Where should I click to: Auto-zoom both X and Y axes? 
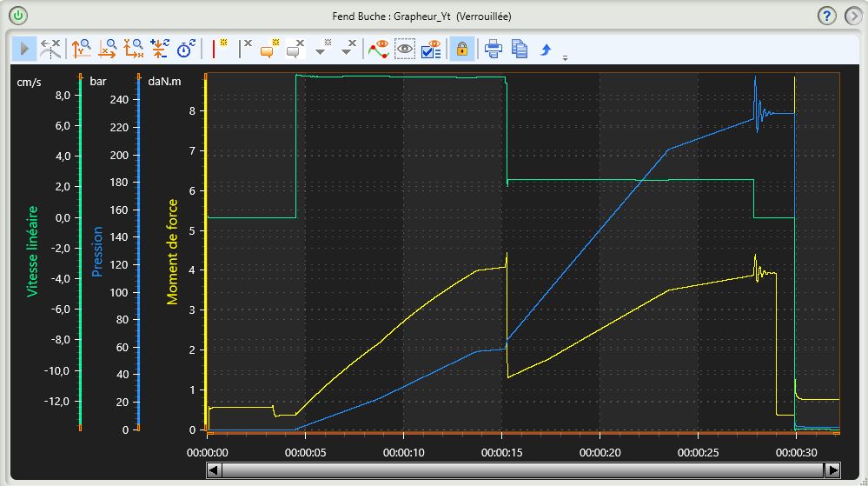134,49
